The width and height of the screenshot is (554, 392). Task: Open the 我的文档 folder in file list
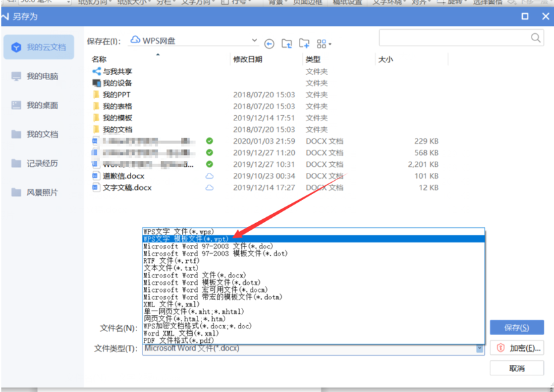tap(117, 130)
